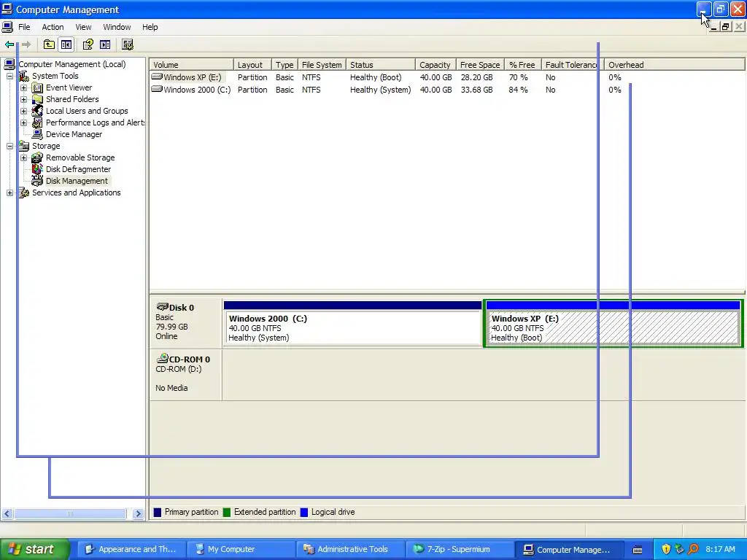The height and width of the screenshot is (560, 747).
Task: Open the File menu
Action: [24, 27]
